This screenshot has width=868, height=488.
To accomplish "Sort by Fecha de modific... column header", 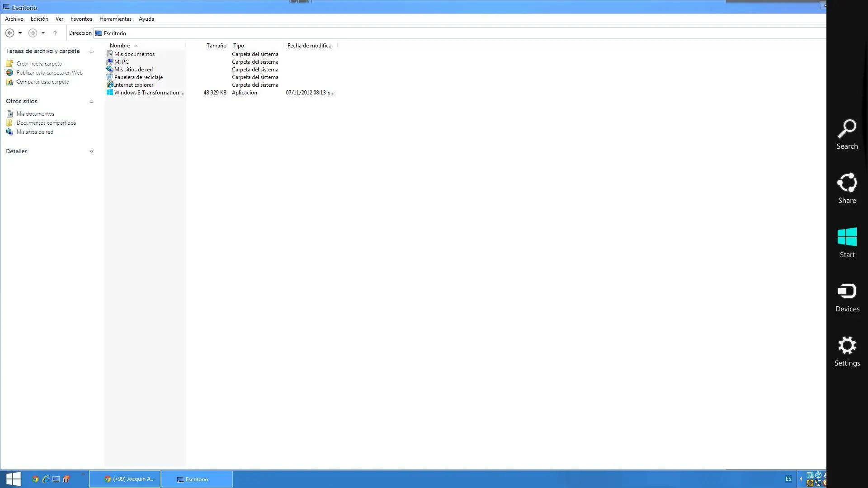I will 310,45.
